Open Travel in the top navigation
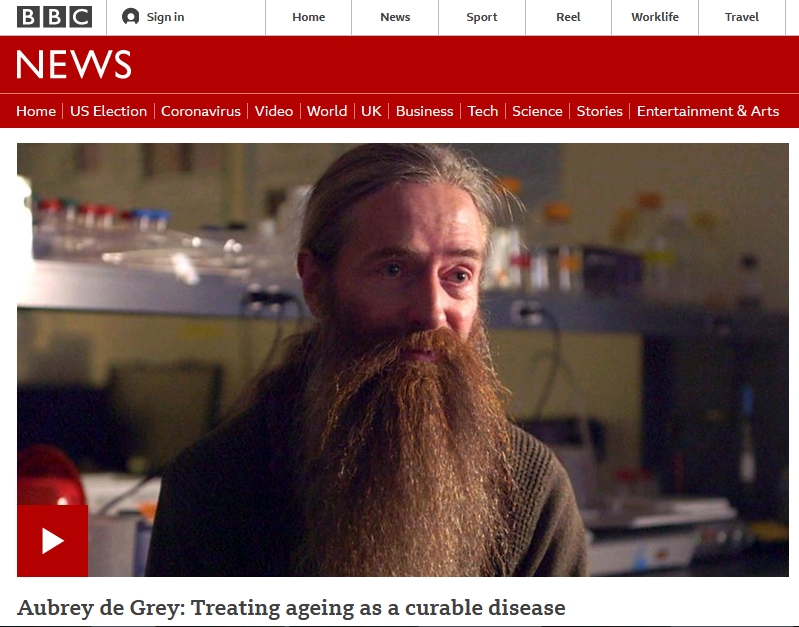The height and width of the screenshot is (627, 799). [x=741, y=17]
